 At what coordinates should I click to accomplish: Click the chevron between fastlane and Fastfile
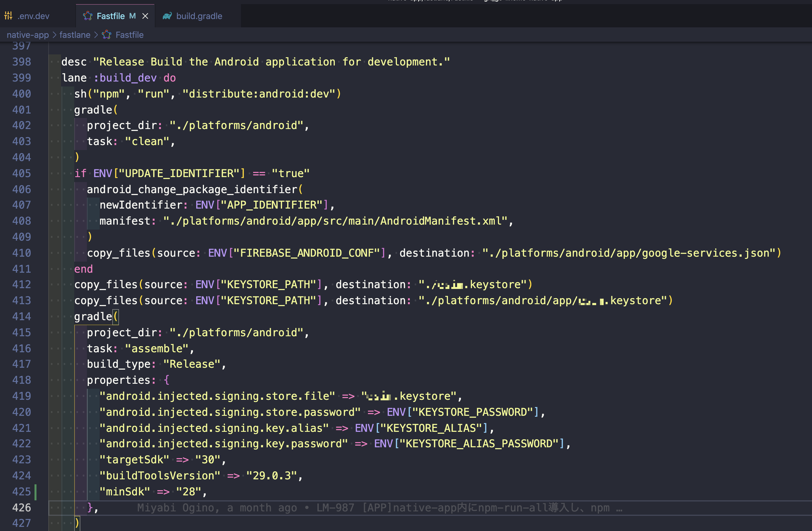97,35
